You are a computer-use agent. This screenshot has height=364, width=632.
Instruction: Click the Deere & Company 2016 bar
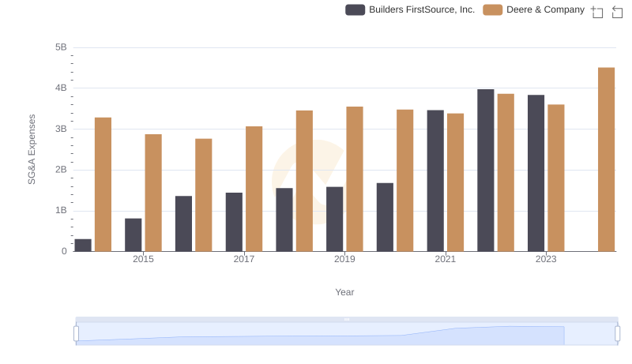pos(204,195)
